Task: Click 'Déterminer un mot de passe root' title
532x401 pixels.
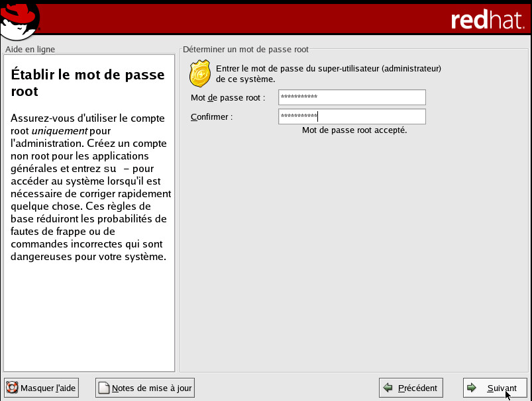Action: coord(246,50)
